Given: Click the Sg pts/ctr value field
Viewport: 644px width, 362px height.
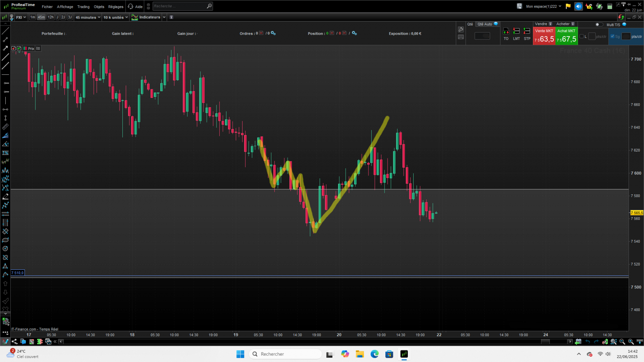Looking at the screenshot, I should [x=626, y=36].
